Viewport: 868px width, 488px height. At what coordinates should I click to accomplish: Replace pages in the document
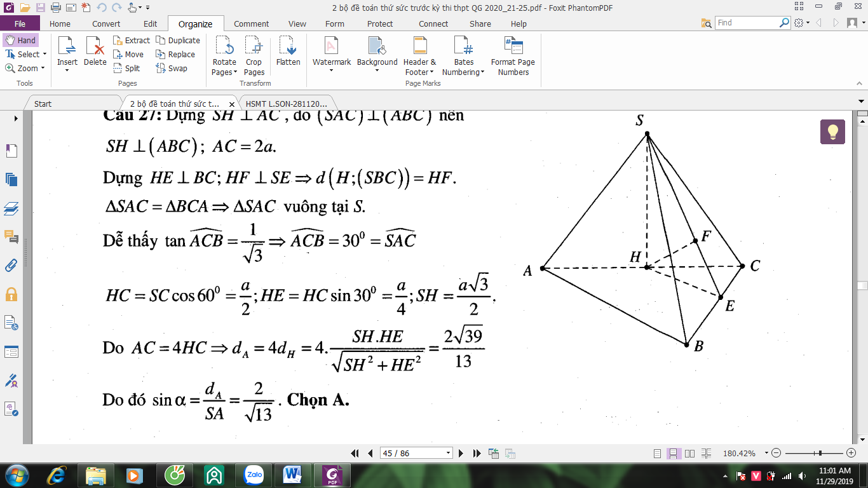175,54
